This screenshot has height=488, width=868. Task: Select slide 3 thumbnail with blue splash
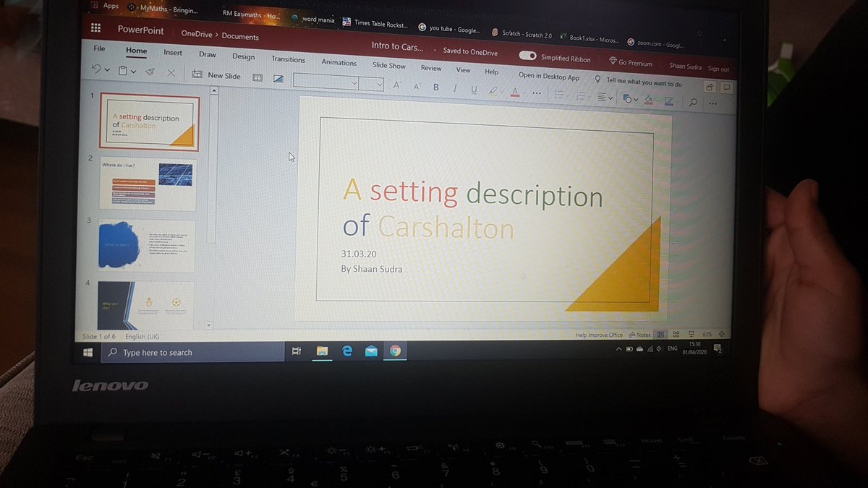pos(148,245)
